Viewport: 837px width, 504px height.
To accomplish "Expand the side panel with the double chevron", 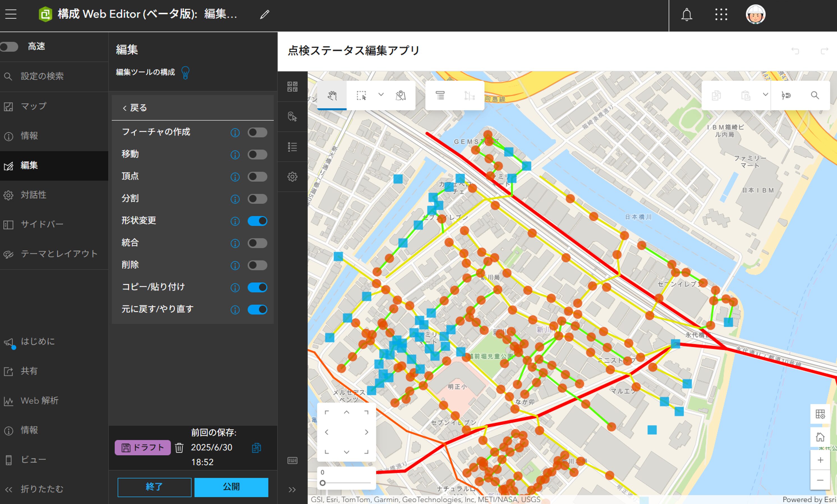I will coord(292,489).
